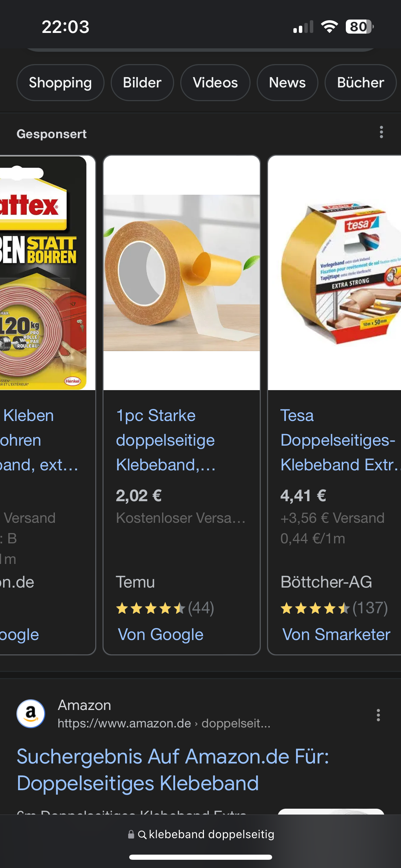The image size is (401, 868).
Task: Open the Amazon result three-dot options
Action: point(378,715)
